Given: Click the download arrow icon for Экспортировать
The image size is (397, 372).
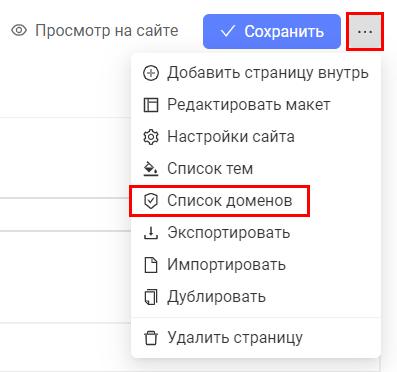Looking at the screenshot, I should (151, 233).
